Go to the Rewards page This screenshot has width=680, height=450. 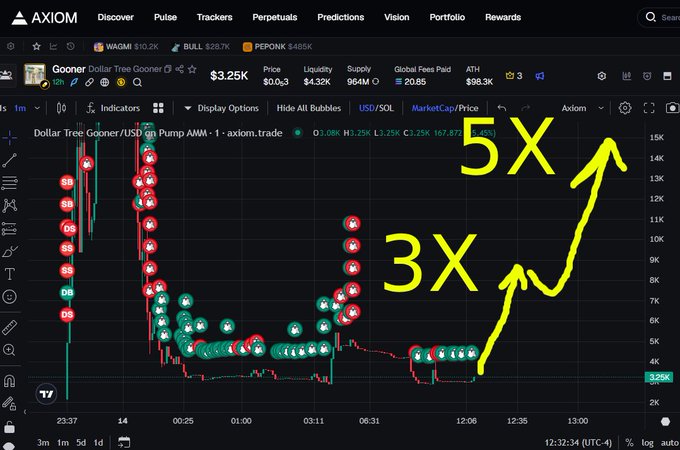click(x=503, y=17)
